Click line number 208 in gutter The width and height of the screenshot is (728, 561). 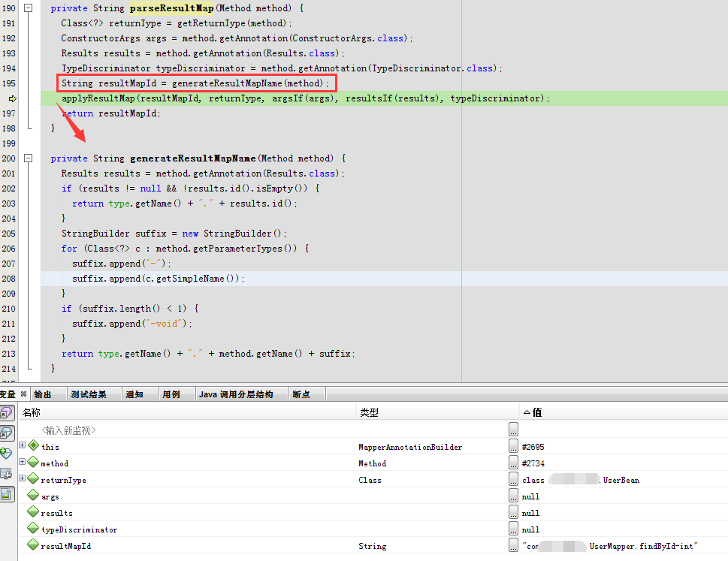(x=9, y=279)
